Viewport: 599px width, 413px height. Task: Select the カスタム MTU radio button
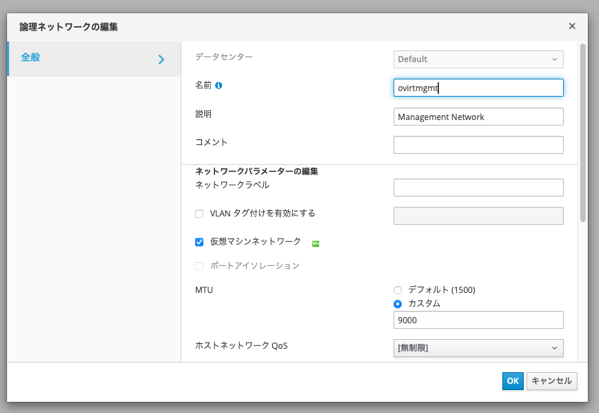coord(398,304)
